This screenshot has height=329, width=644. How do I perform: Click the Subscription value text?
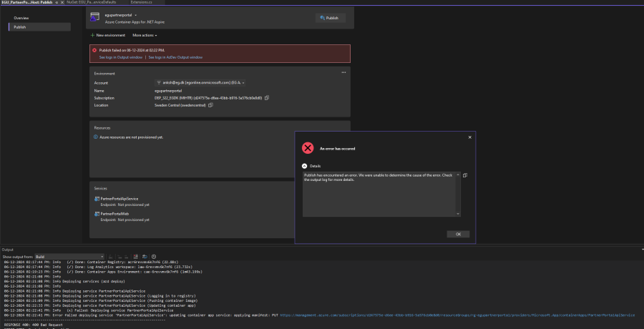(208, 98)
